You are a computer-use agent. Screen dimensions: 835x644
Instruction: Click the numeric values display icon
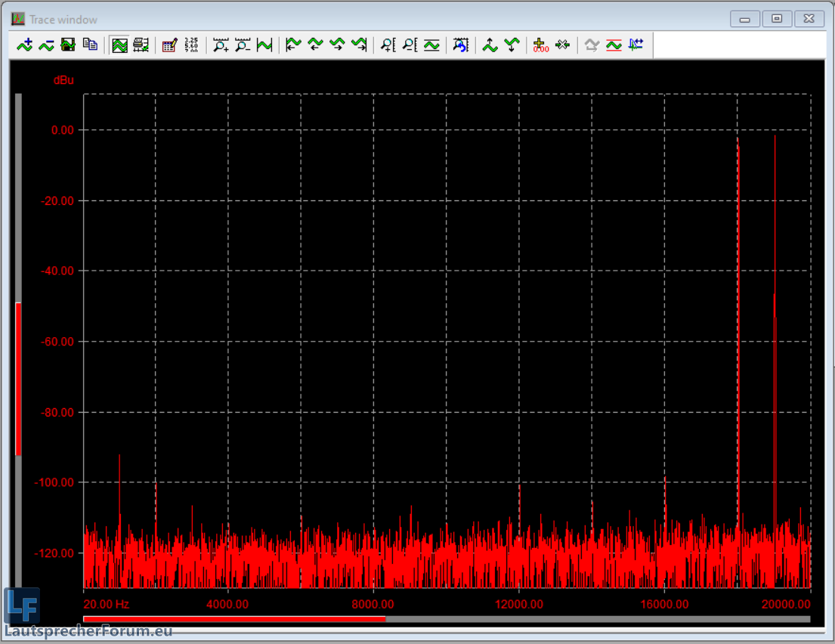(191, 45)
